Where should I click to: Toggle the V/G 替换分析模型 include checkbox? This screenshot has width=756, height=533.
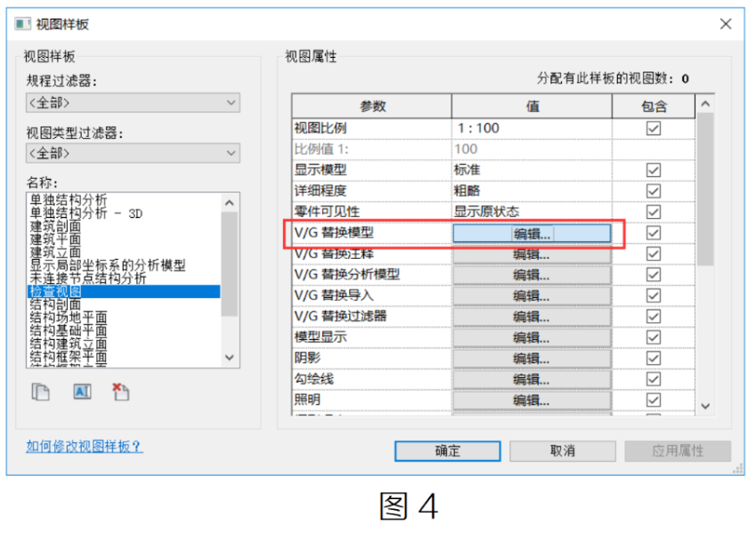click(x=654, y=275)
